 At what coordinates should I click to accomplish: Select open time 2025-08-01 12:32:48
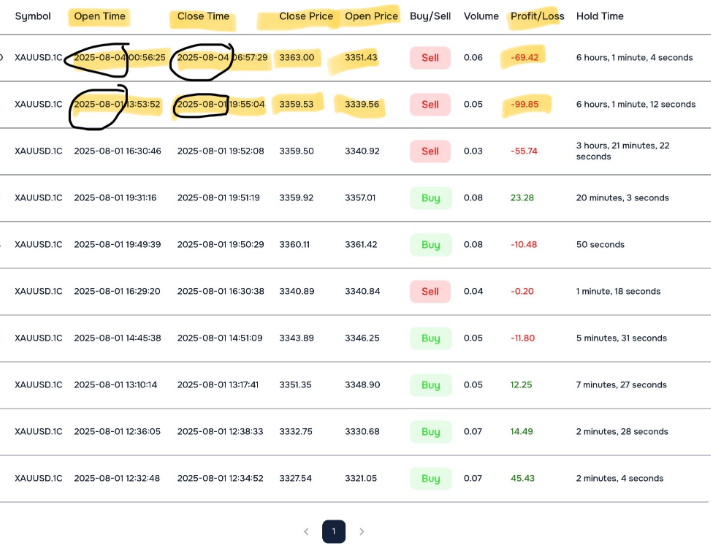(117, 478)
